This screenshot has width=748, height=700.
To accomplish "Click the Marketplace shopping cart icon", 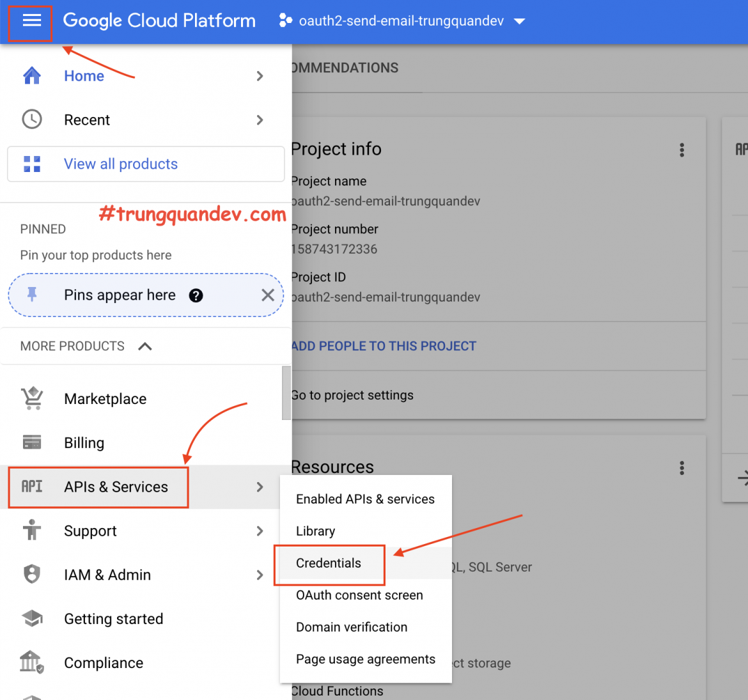I will coord(32,398).
